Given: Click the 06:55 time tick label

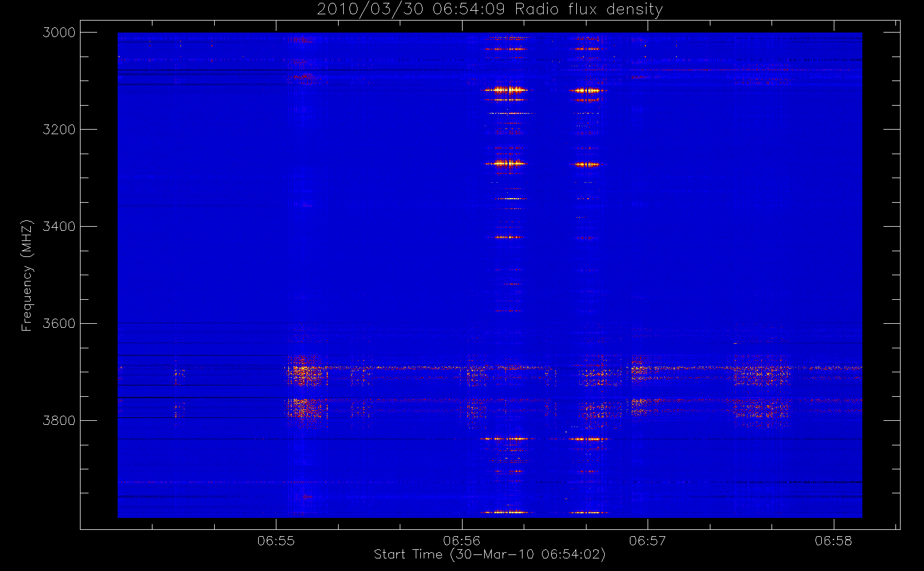Looking at the screenshot, I should click(x=276, y=541).
